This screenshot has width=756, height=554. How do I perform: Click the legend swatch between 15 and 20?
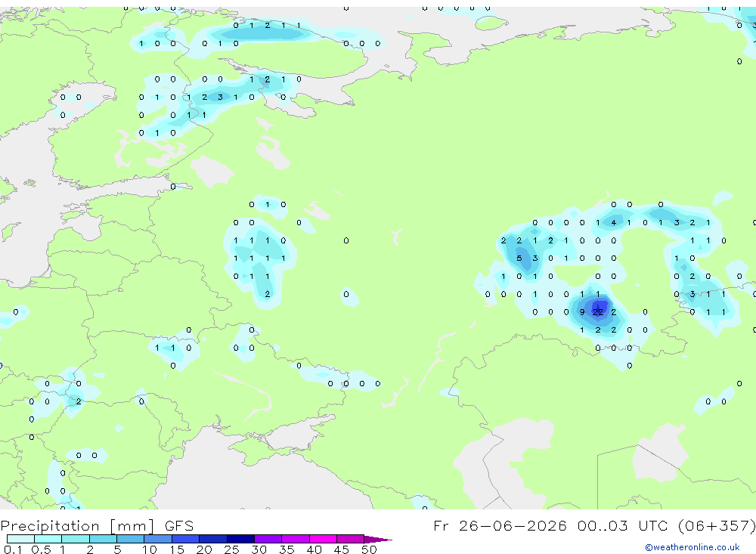[x=186, y=539]
